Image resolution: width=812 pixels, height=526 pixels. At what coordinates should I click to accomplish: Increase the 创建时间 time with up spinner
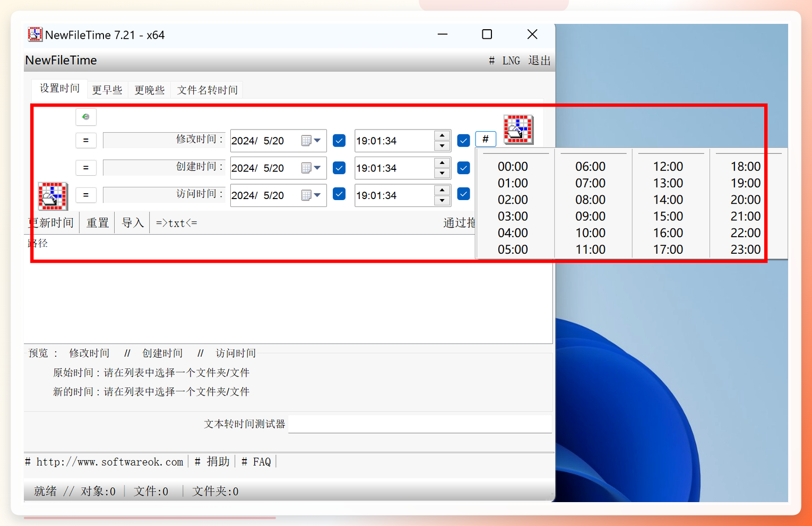442,163
